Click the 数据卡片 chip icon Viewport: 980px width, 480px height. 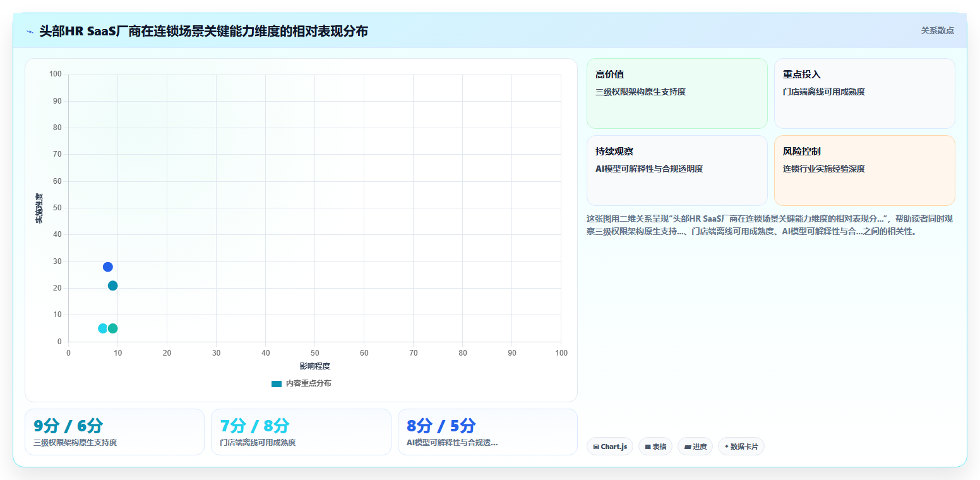click(x=726, y=447)
